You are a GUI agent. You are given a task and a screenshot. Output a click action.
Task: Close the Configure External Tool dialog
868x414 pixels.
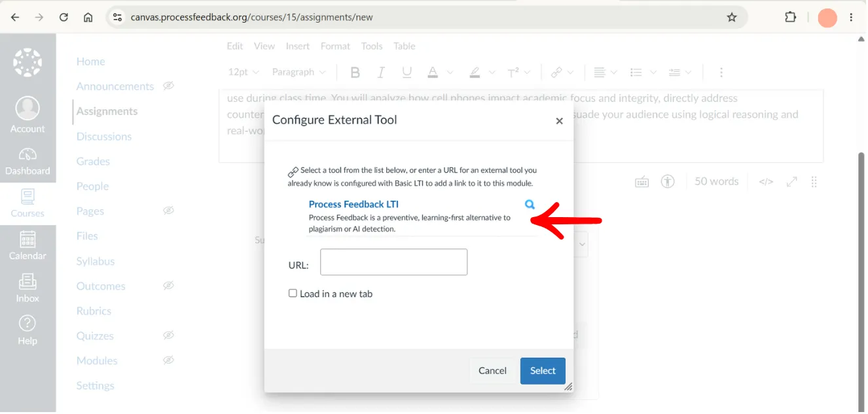click(x=559, y=121)
